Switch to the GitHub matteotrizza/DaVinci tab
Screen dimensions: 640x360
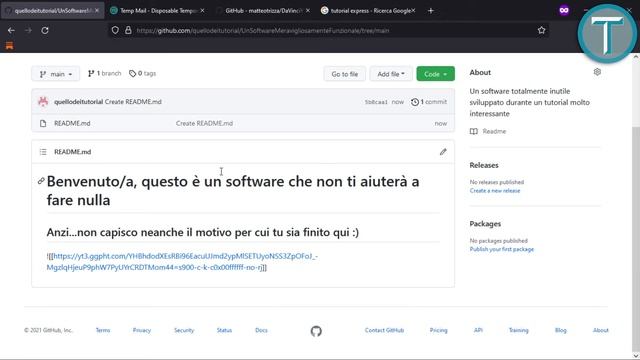pos(262,11)
